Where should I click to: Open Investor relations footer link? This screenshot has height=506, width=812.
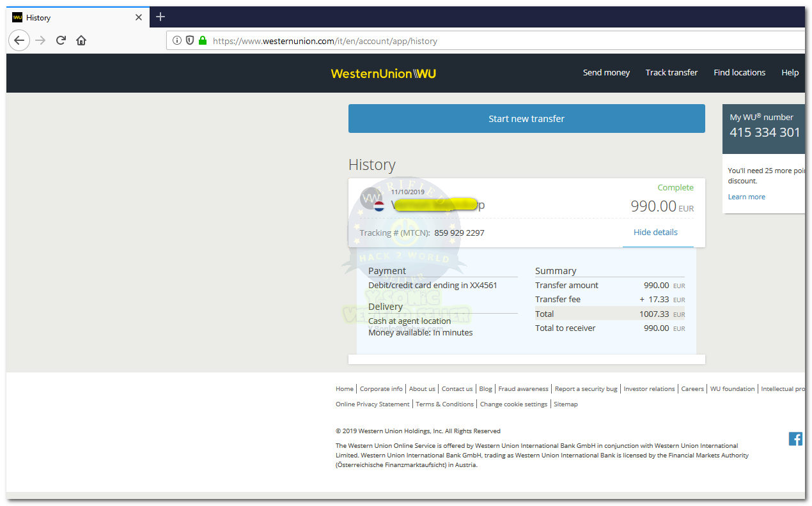coord(649,388)
